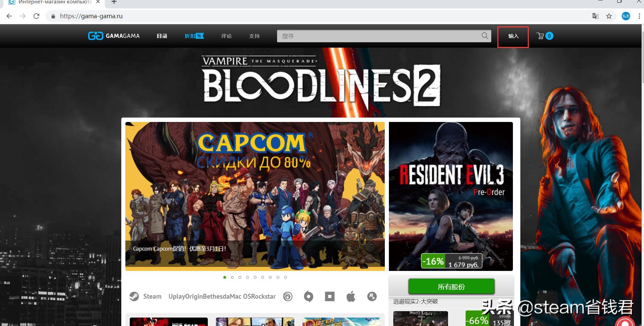The width and height of the screenshot is (644, 326).
Task: Open the browser profile avatar
Action: tap(626, 16)
